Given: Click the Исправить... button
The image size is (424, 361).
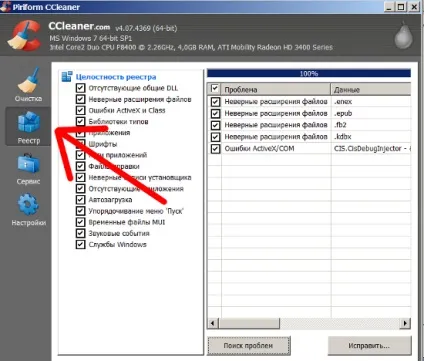Looking at the screenshot, I should coord(369,346).
